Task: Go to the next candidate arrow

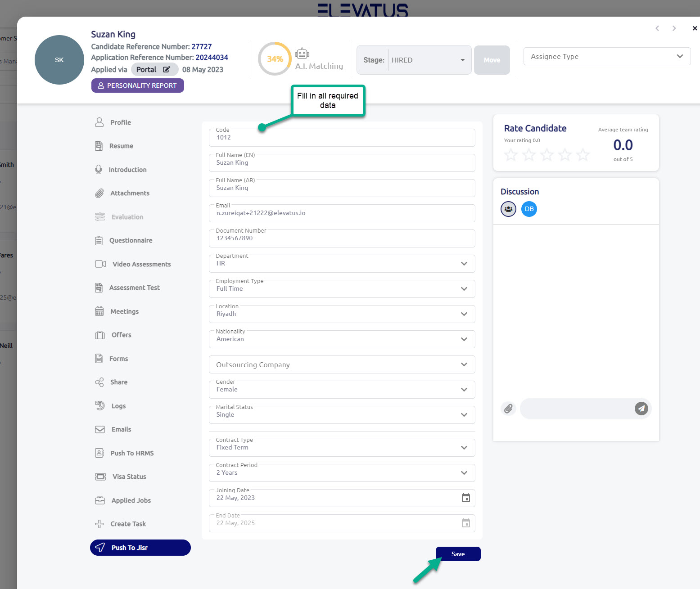Action: pyautogui.click(x=674, y=28)
